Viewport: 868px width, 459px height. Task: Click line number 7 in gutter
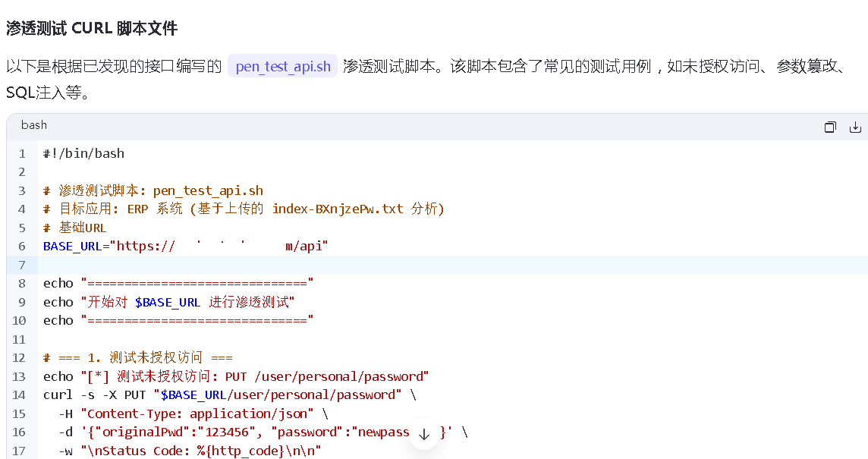22,265
